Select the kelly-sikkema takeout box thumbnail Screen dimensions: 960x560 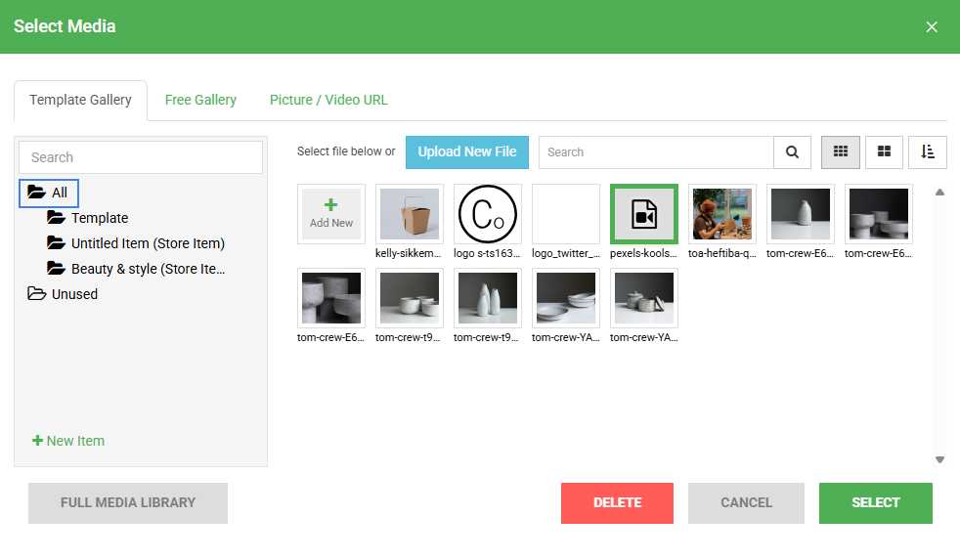[x=409, y=214]
